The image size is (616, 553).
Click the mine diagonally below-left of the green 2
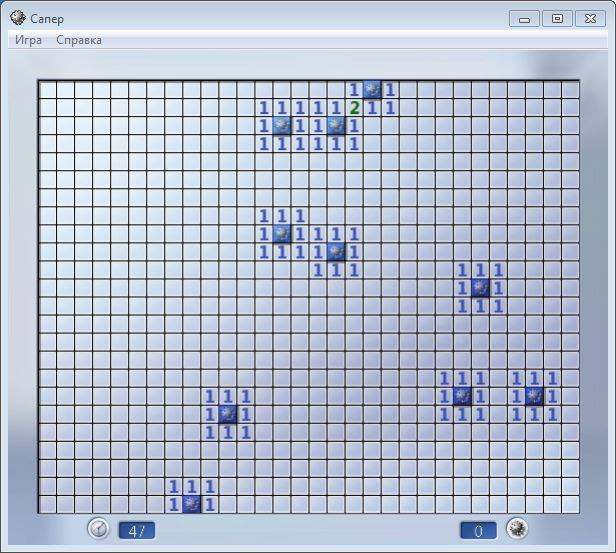click(336, 126)
